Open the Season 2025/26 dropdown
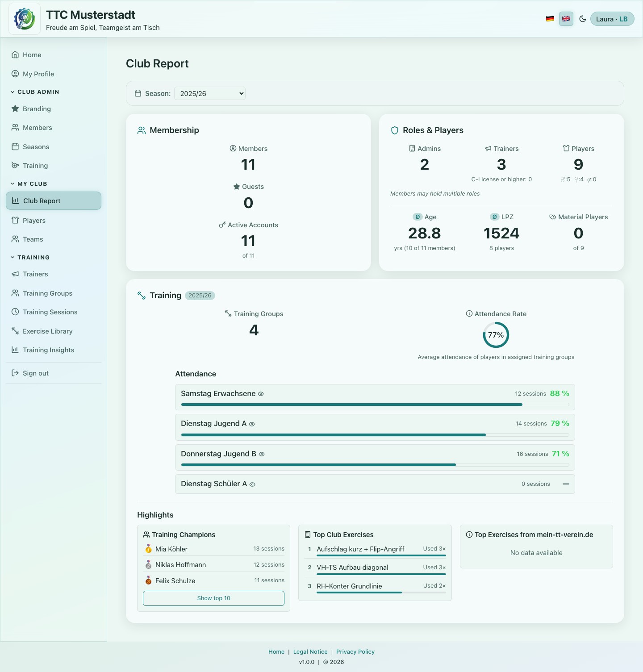The width and height of the screenshot is (643, 672). click(x=210, y=93)
